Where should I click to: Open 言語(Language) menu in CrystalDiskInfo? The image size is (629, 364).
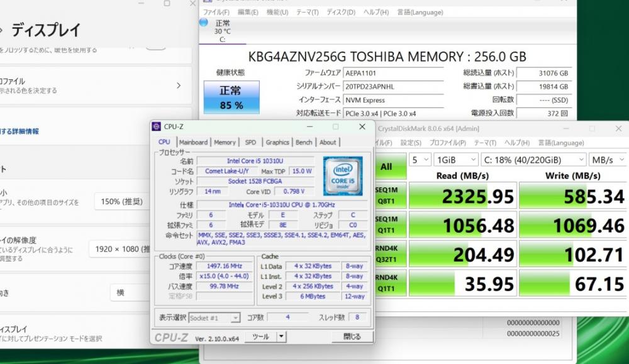click(420, 13)
